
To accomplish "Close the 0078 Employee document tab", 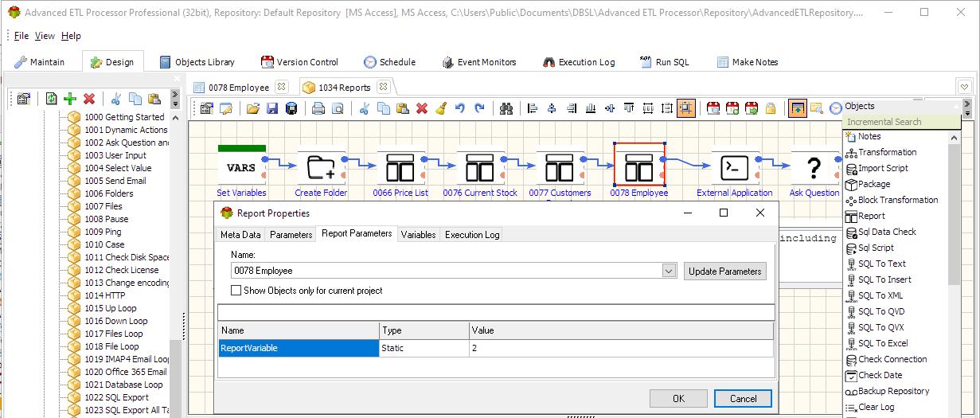I will click(281, 87).
